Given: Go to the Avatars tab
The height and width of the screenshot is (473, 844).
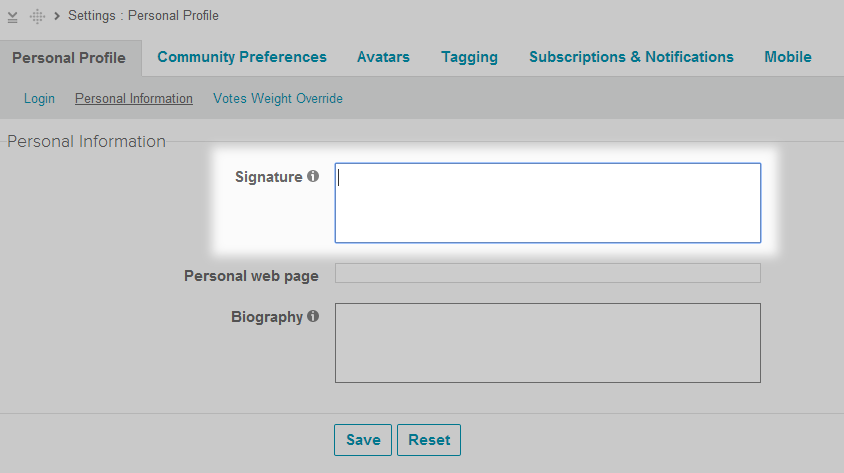Looking at the screenshot, I should coord(383,57).
